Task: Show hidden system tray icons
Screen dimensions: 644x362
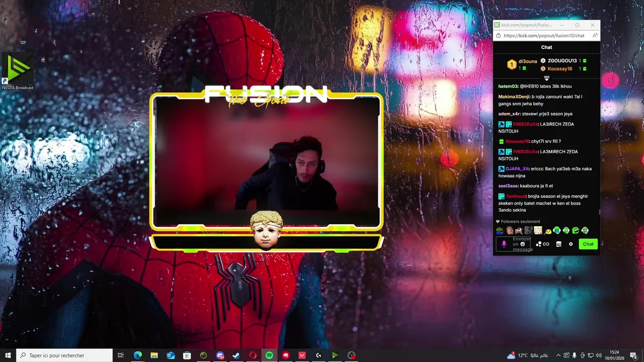Action: click(558, 355)
